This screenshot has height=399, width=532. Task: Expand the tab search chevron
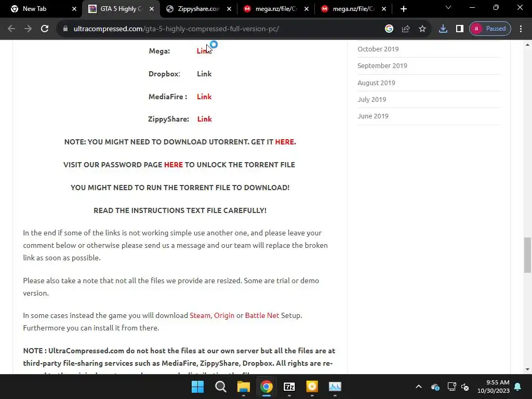[448, 7]
